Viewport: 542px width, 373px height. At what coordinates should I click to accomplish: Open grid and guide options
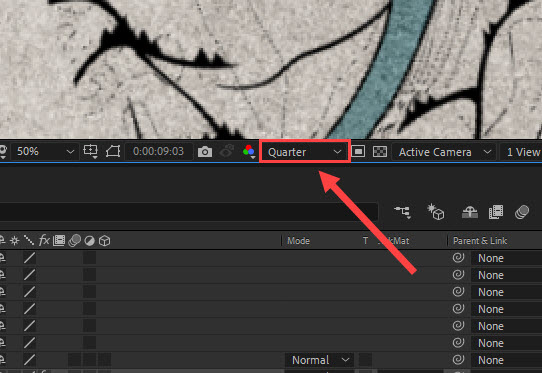pyautogui.click(x=91, y=151)
